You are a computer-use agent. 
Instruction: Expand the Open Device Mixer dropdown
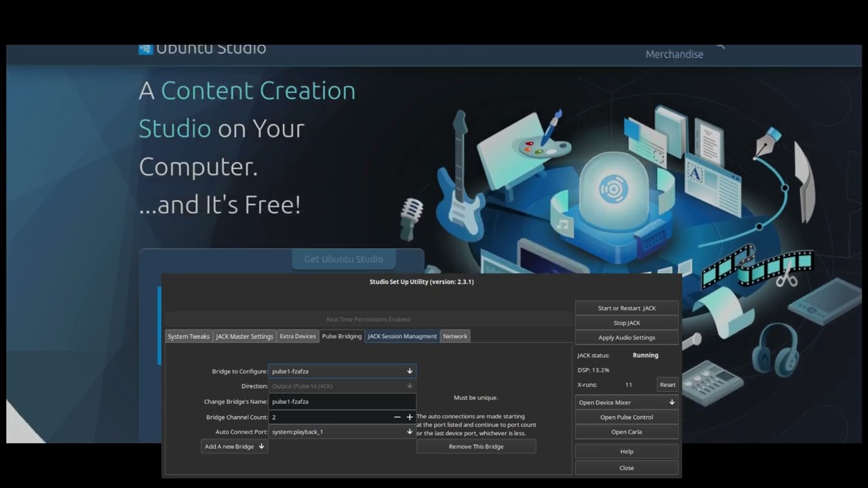click(627, 403)
